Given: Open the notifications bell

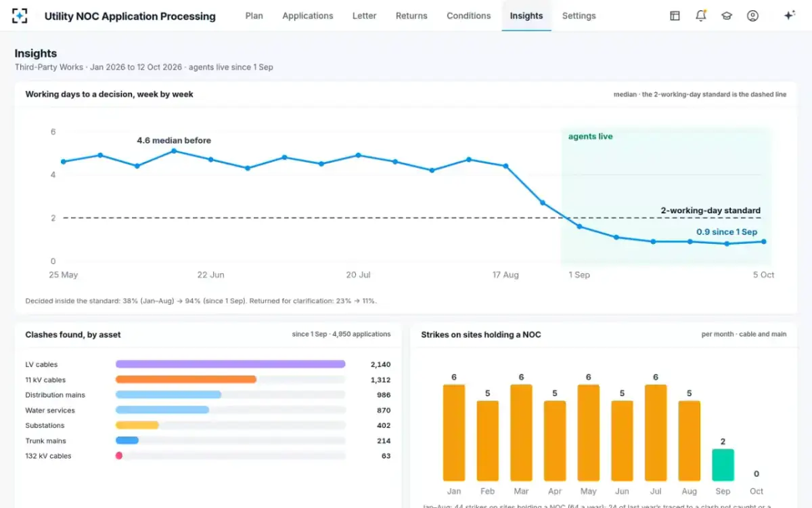Looking at the screenshot, I should click(701, 16).
